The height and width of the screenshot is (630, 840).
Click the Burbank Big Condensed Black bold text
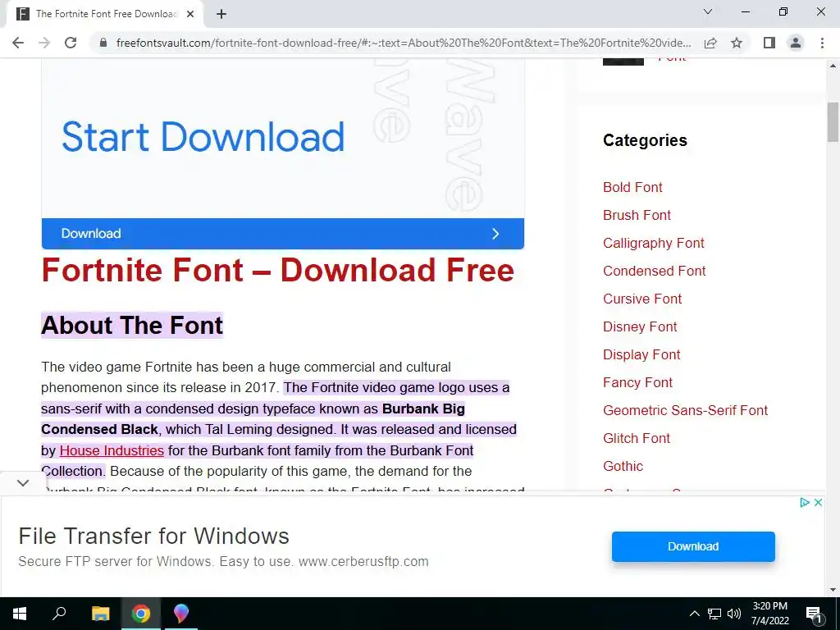(253, 419)
